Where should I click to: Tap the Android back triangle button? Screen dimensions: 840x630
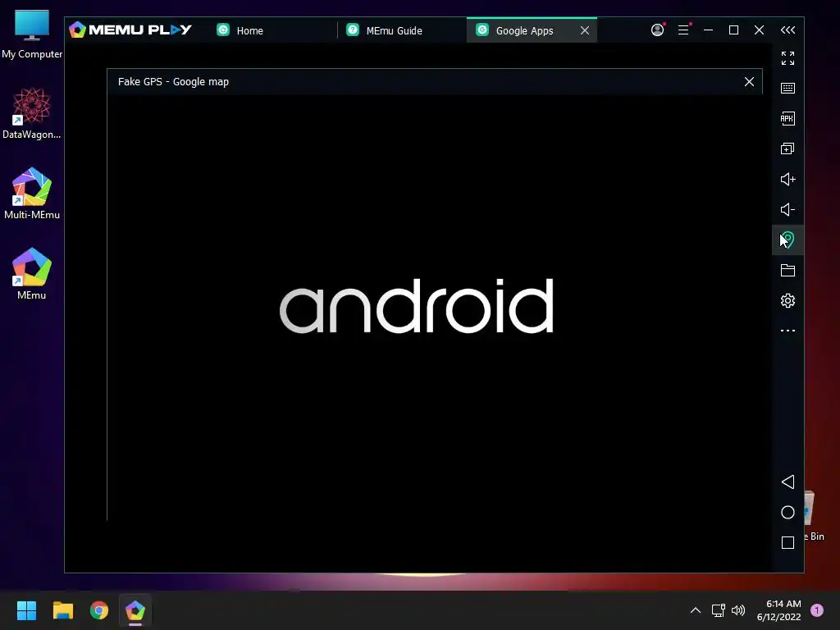coord(787,482)
